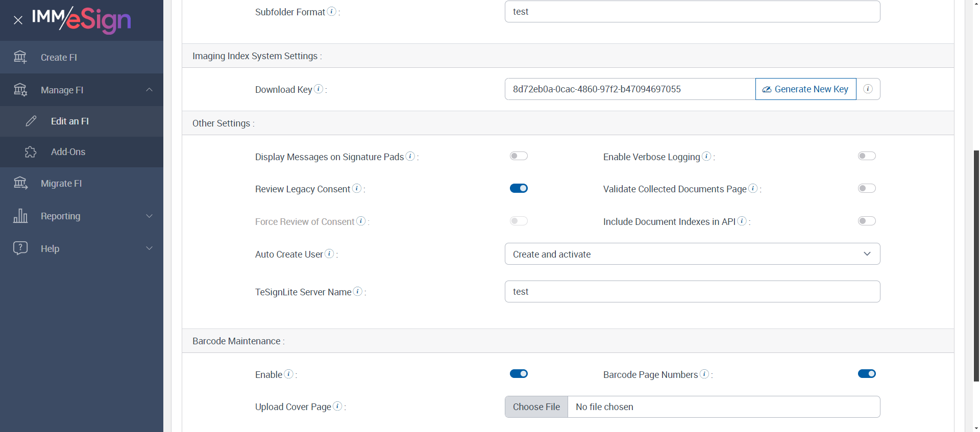Click Choose File for cover page upload
Screen dimensions: 980x432
pos(536,407)
